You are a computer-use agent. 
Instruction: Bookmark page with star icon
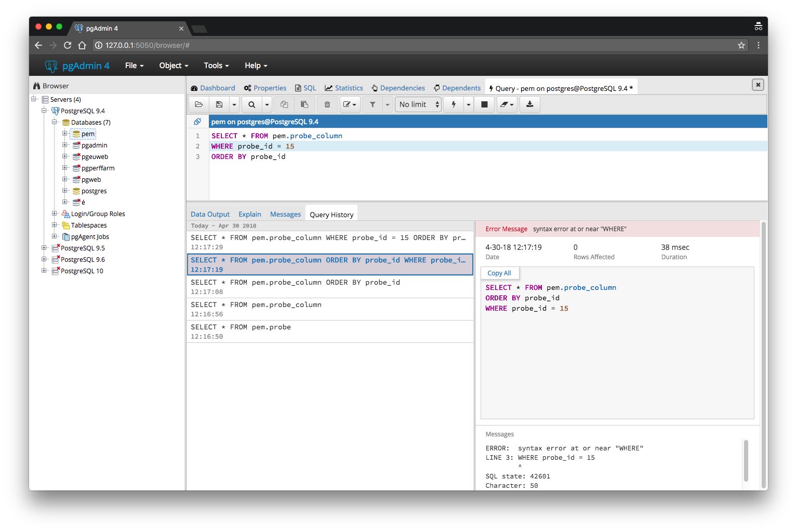click(741, 45)
